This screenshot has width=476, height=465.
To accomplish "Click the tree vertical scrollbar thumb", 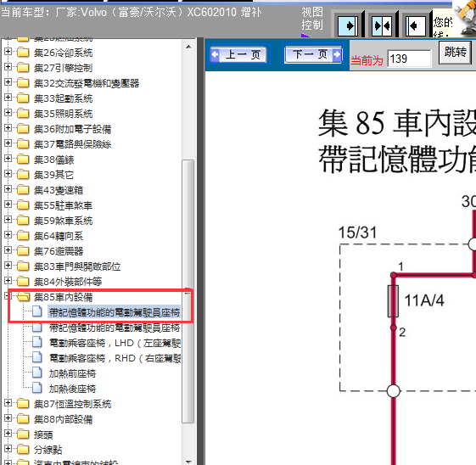I will [x=188, y=291].
